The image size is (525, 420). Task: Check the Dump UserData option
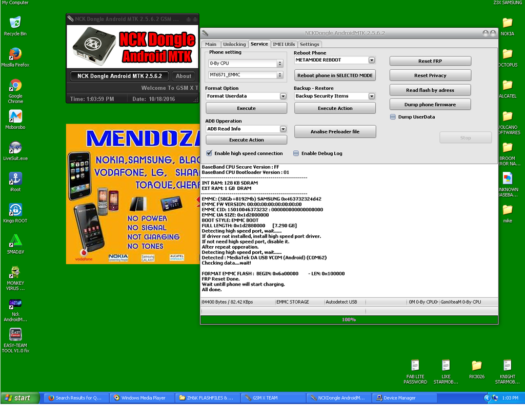393,117
